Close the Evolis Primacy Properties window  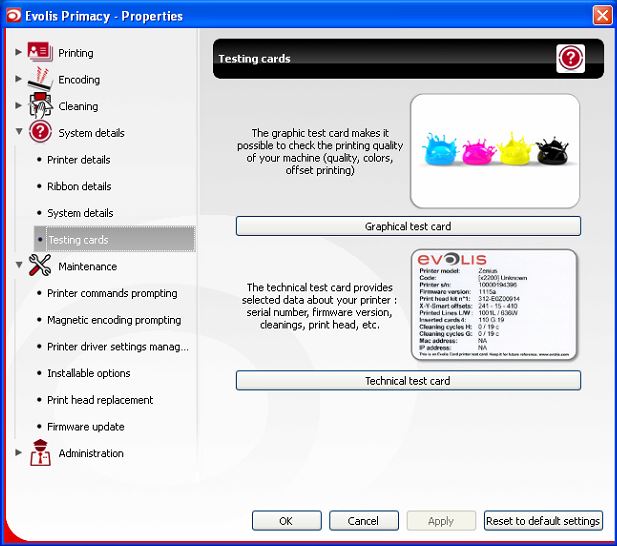tap(602, 16)
